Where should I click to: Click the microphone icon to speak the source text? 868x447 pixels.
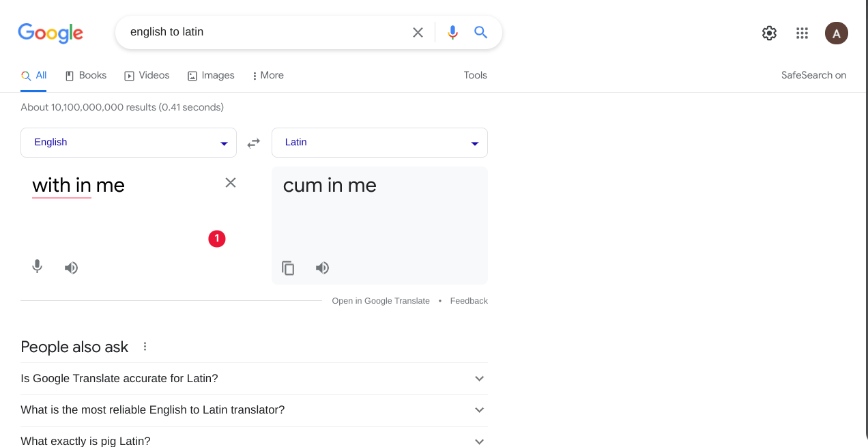point(37,267)
